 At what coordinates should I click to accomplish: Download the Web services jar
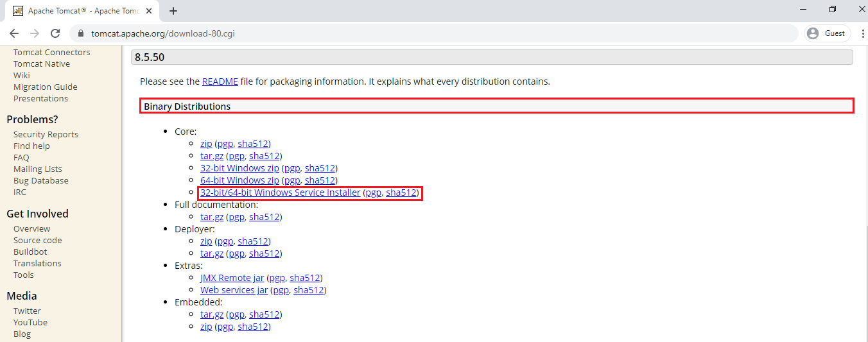tap(234, 290)
